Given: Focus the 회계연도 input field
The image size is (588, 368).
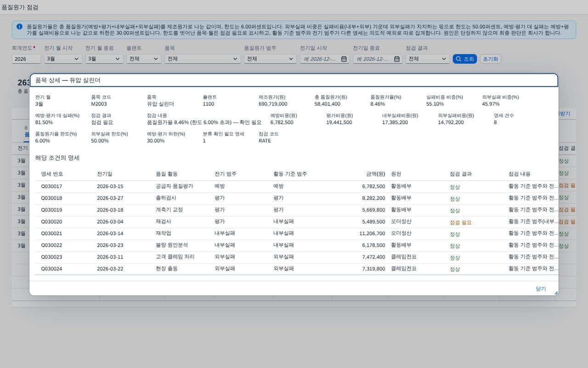Looking at the screenshot, I should pos(26,59).
